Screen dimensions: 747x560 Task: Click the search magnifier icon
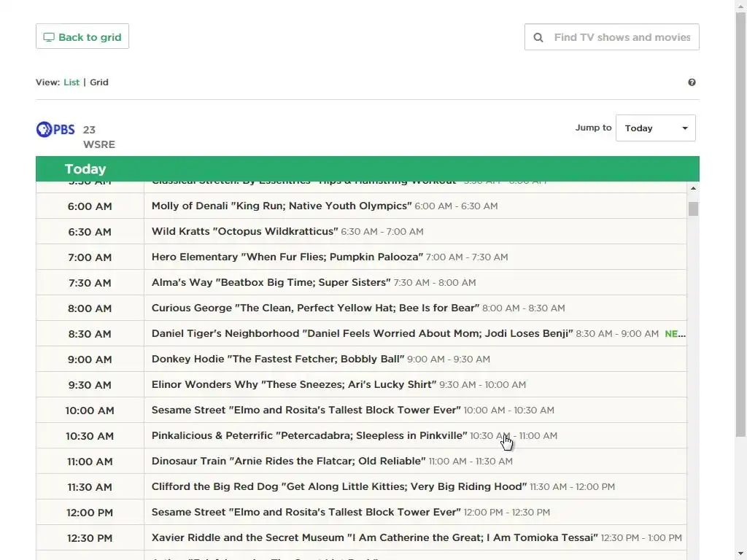tap(538, 37)
